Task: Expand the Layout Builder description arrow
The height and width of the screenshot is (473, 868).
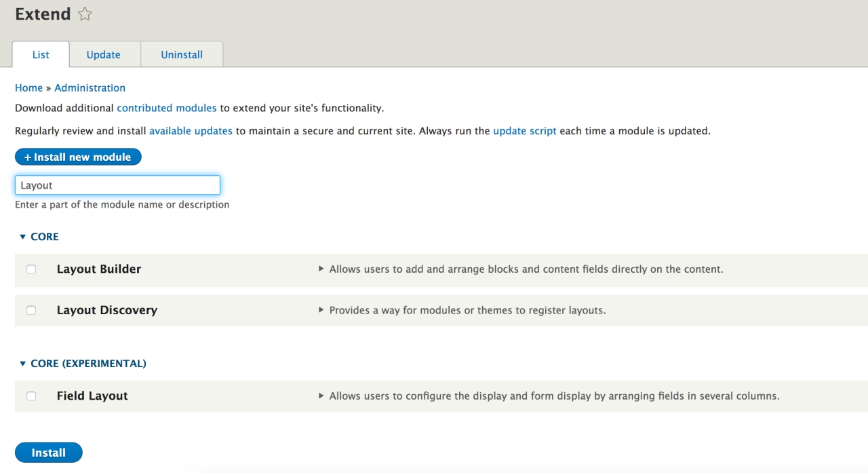Action: tap(321, 269)
